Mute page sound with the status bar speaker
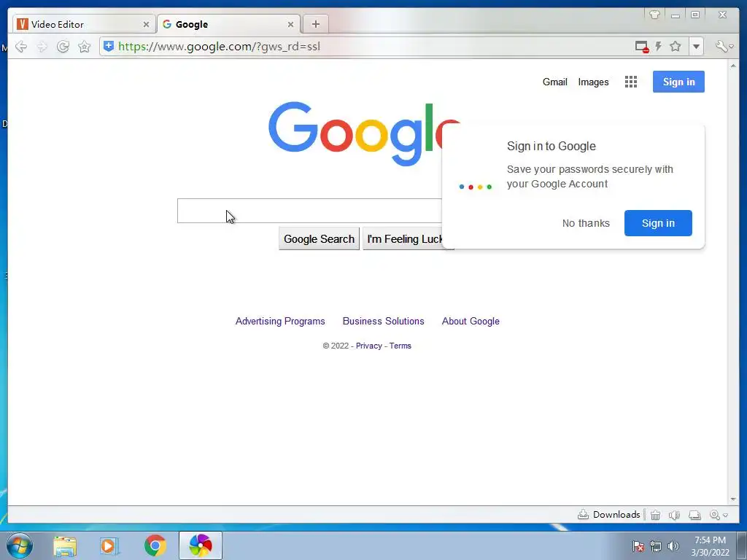The image size is (747, 560). click(673, 515)
